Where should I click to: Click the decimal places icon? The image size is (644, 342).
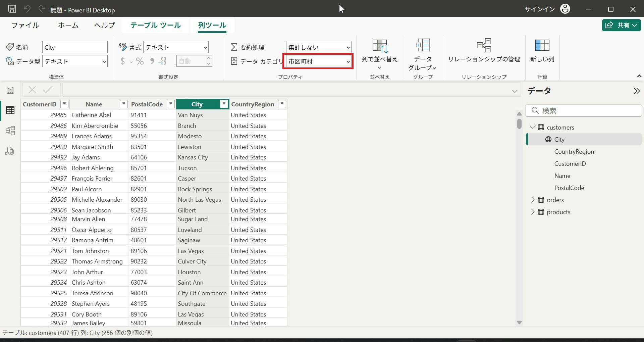[162, 61]
